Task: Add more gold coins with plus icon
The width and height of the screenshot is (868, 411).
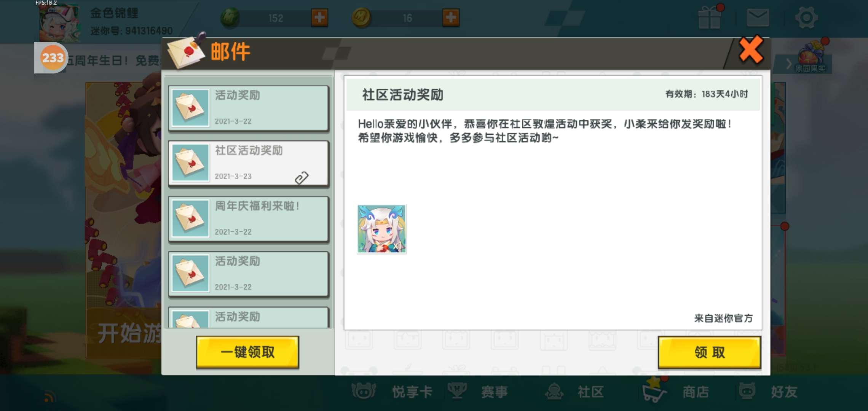Action: [x=451, y=18]
